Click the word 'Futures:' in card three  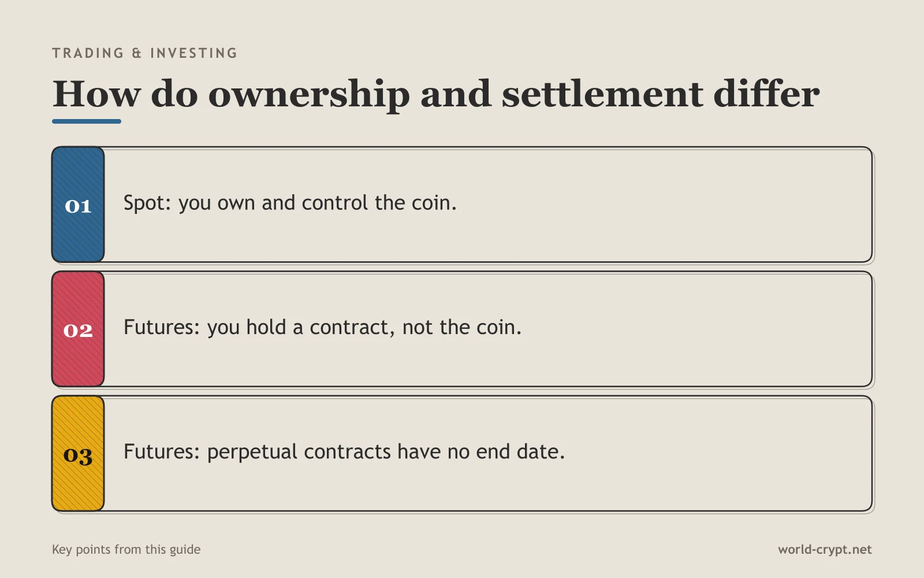coord(162,452)
